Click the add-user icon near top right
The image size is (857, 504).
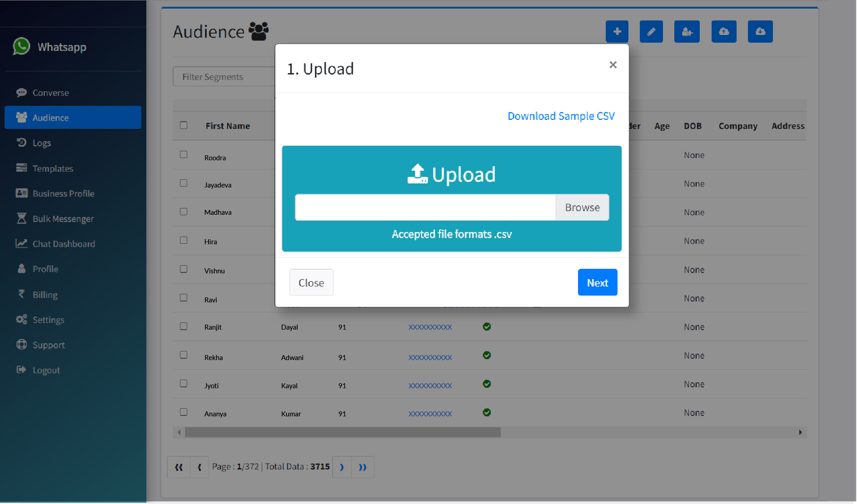coord(687,31)
